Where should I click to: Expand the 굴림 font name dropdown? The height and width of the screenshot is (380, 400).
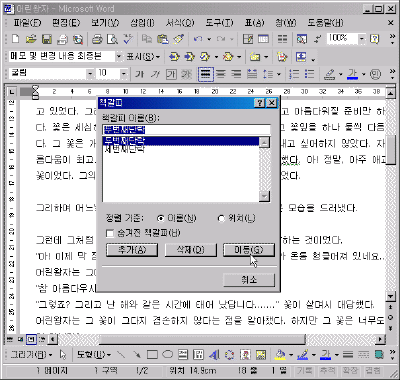(x=90, y=74)
